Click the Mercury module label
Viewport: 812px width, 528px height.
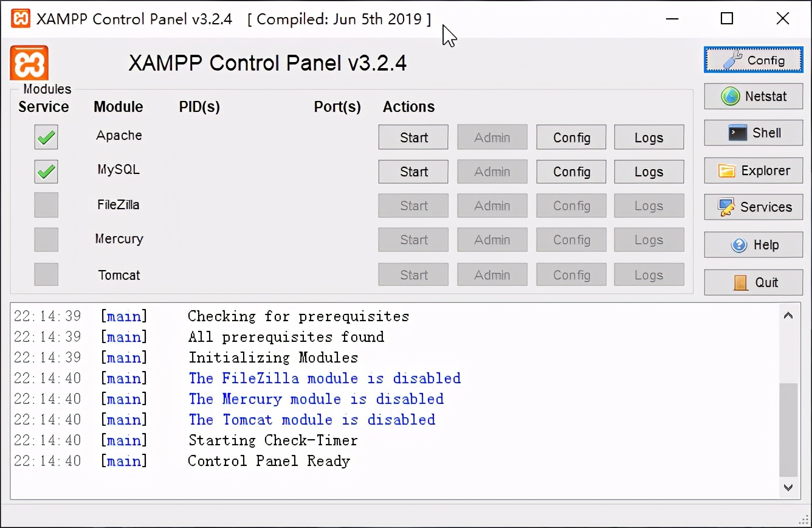coord(119,238)
